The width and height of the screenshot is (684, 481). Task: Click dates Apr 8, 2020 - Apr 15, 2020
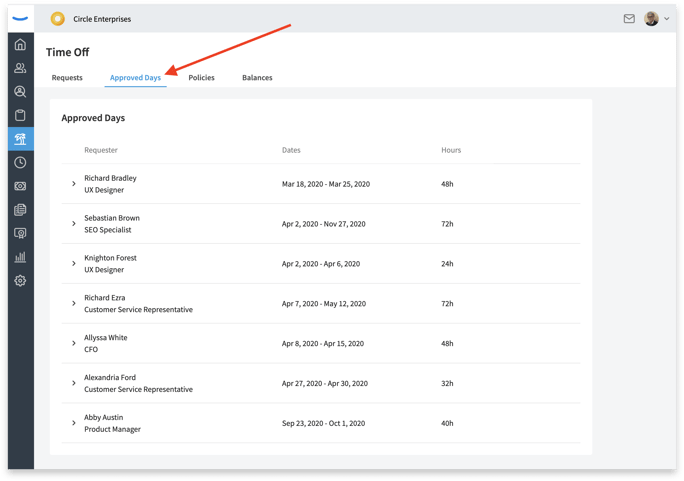click(323, 344)
